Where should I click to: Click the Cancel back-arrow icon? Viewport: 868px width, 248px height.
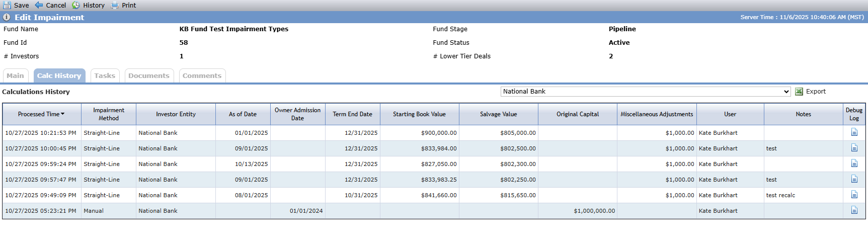(x=39, y=5)
